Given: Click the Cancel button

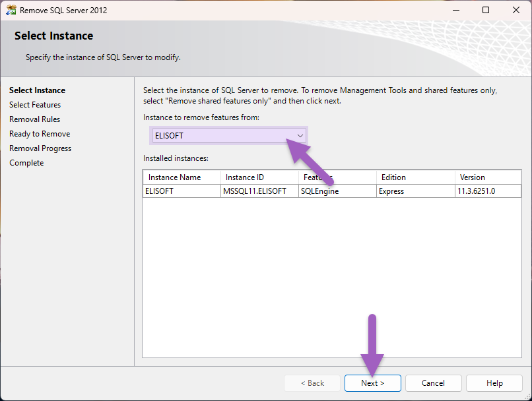Looking at the screenshot, I should point(433,383).
